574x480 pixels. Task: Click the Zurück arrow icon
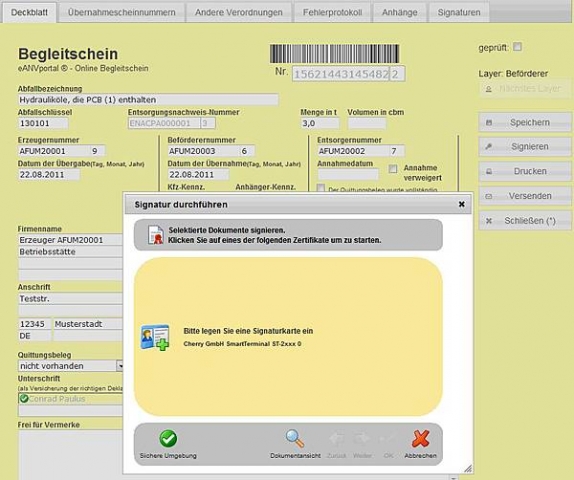pos(336,439)
